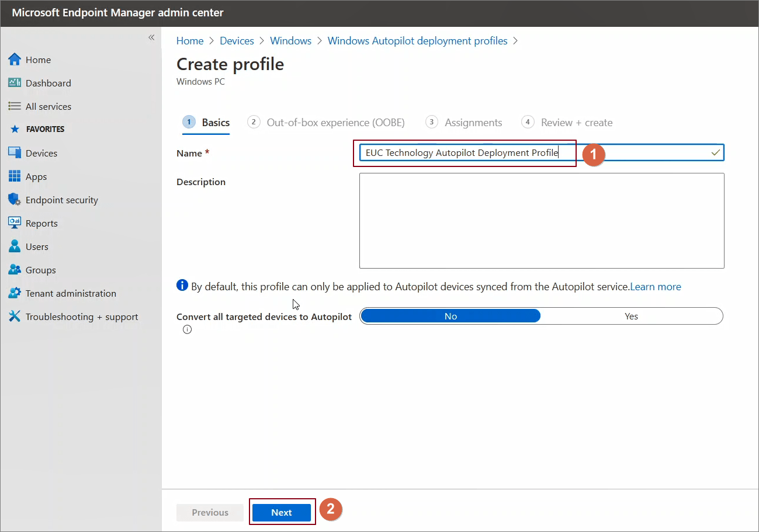Image resolution: width=759 pixels, height=532 pixels.
Task: Open Endpoint security in the sidebar
Action: pos(62,200)
